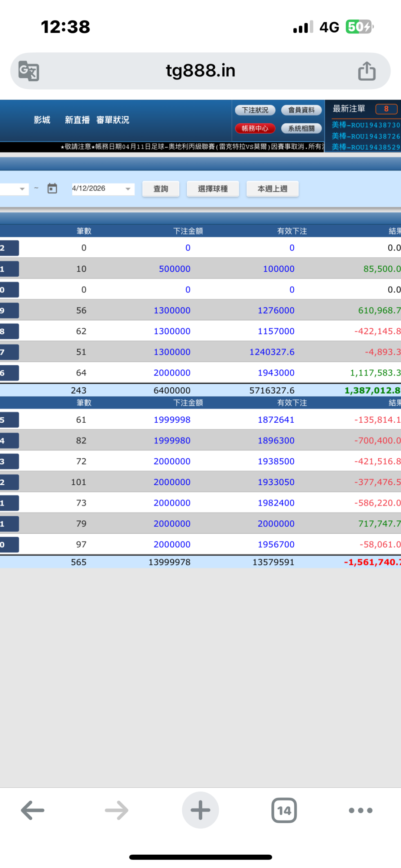
Task: Open bet amount 500000 link
Action: 175,269
